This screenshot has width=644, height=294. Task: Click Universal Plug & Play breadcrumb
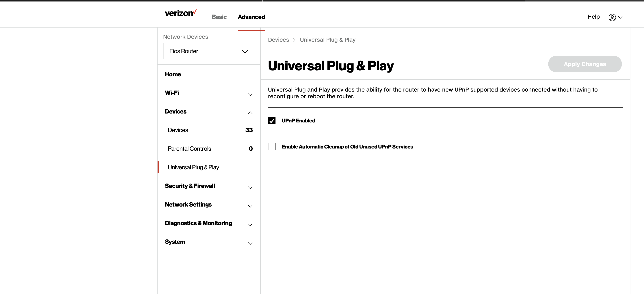[x=328, y=40]
